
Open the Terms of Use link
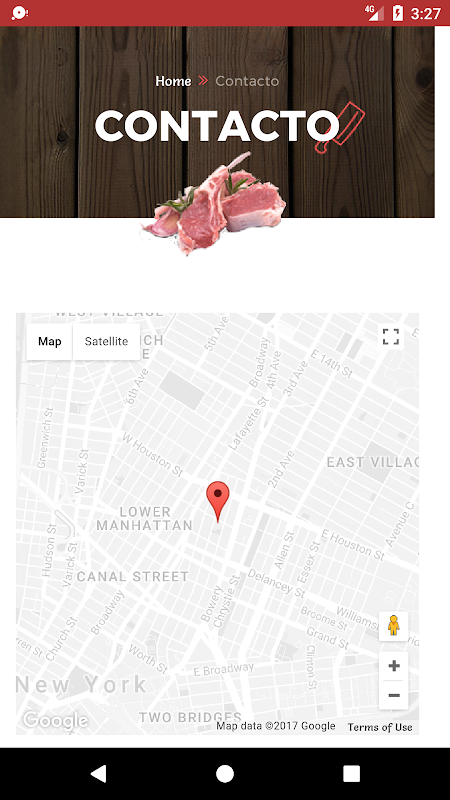point(380,727)
